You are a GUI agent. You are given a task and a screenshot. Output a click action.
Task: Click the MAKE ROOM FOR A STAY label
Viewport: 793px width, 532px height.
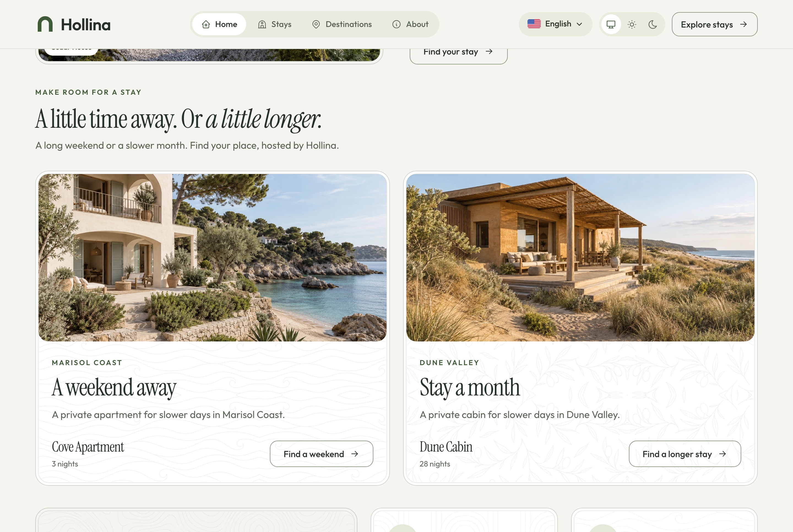88,92
